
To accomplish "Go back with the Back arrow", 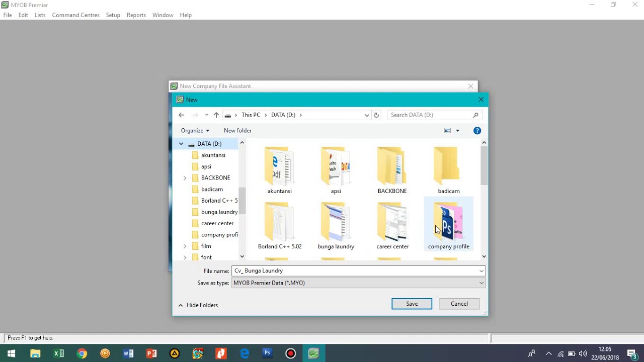I will (x=182, y=115).
